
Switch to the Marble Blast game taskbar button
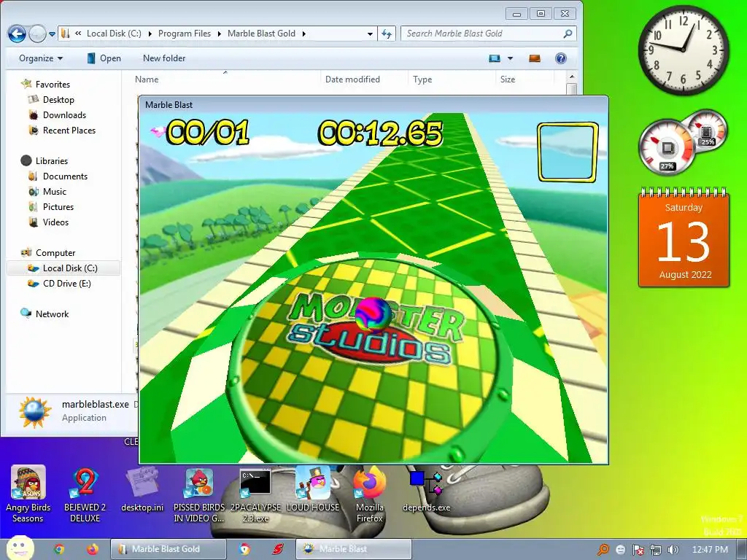[353, 549]
